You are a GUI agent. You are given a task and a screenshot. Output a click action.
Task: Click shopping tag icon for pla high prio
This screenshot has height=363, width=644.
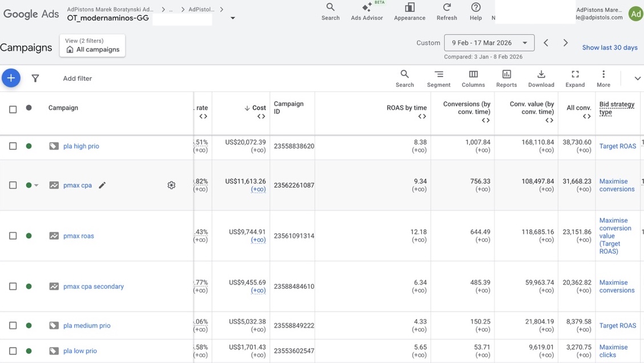pos(54,146)
